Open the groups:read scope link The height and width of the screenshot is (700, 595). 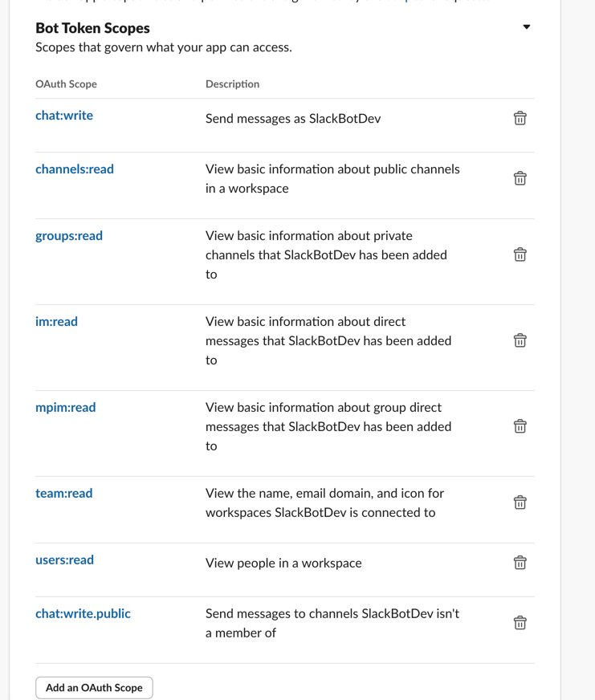pyautogui.click(x=68, y=235)
